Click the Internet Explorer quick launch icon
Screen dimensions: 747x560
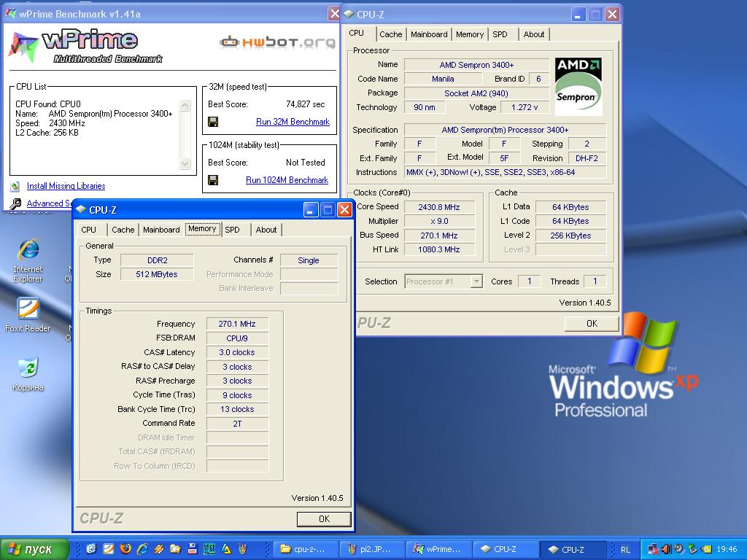[x=142, y=548]
